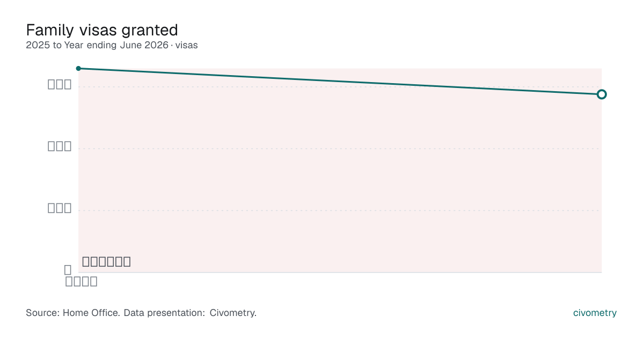Click the hollow circle end data point

[602, 94]
